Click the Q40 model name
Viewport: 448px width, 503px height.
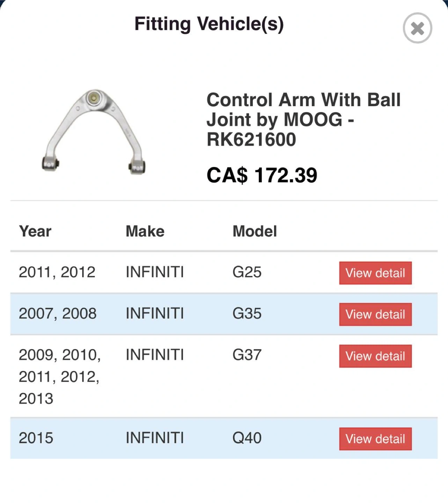click(x=247, y=438)
